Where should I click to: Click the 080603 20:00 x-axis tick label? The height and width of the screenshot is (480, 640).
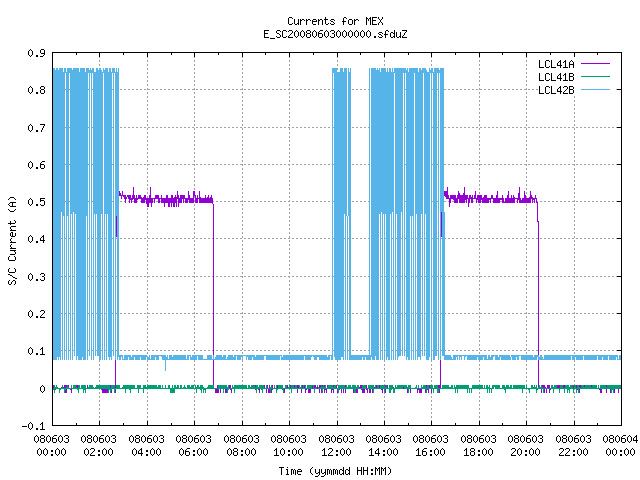(525, 446)
